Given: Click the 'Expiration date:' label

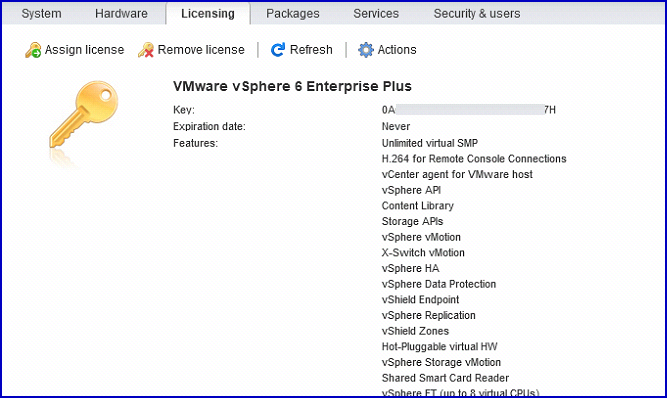Looking at the screenshot, I should pyautogui.click(x=209, y=127).
